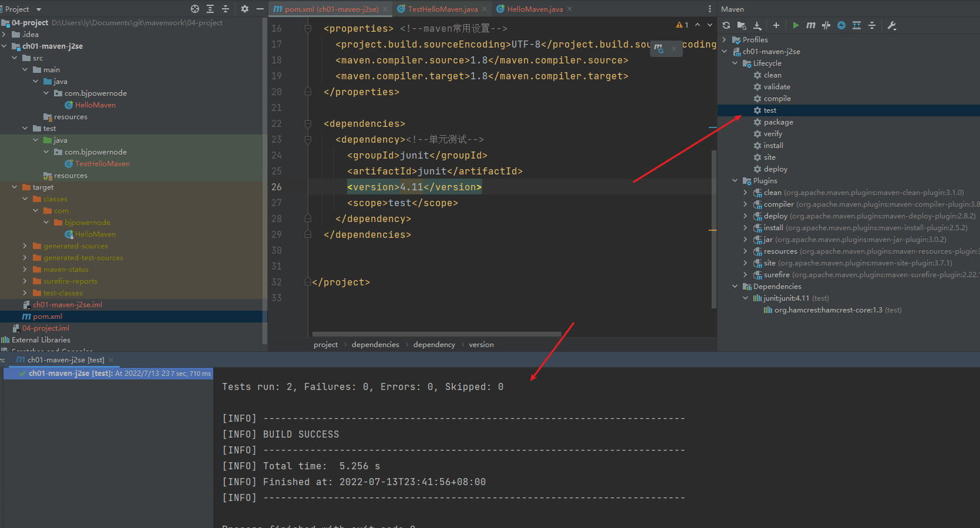Click Execute Maven Goal 'm' icon
The width and height of the screenshot is (980, 528).
pos(811,25)
